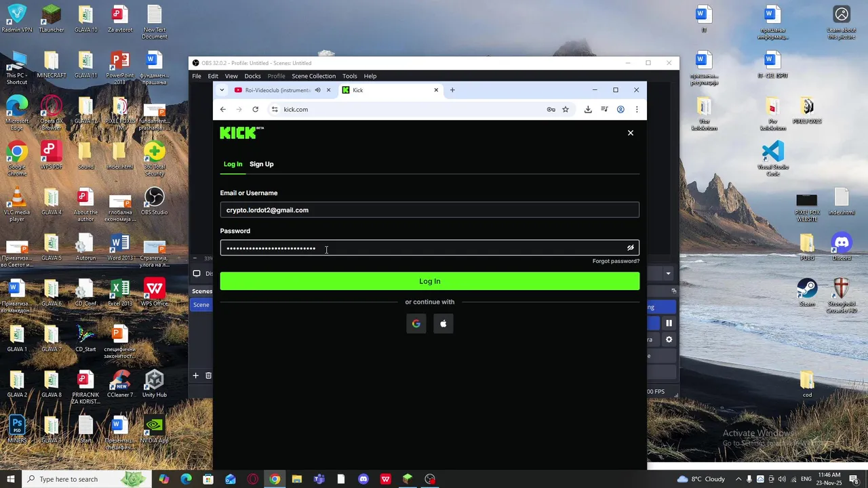This screenshot has height=488, width=868.
Task: Show hidden system tray icons
Action: (738, 479)
